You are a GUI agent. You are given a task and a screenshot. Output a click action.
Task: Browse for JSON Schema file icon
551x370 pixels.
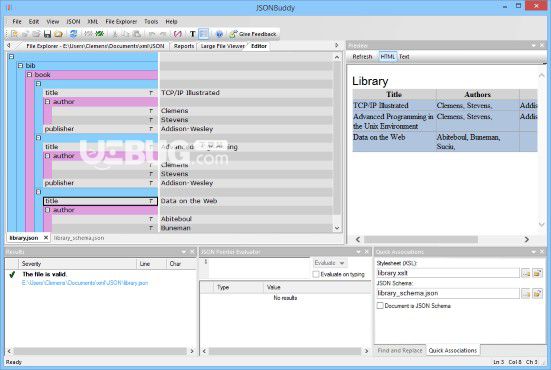526,293
